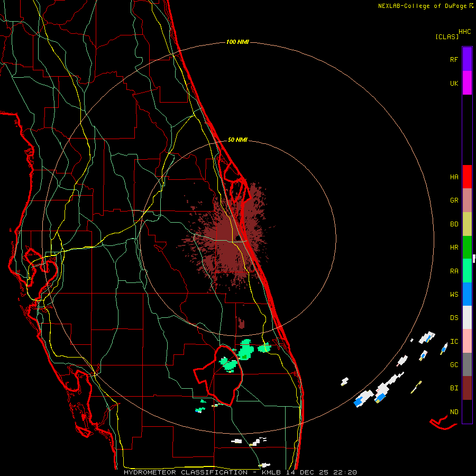Screen dimensions: 476x476
Task: Click the "HHC" product label
Action: pyautogui.click(x=464, y=32)
